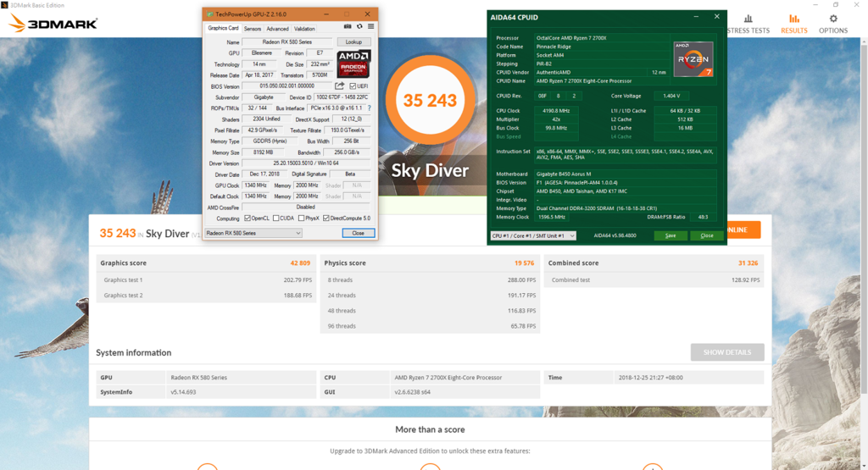The height and width of the screenshot is (470, 868).
Task: Click the Stress Tests chart icon
Action: 748,19
